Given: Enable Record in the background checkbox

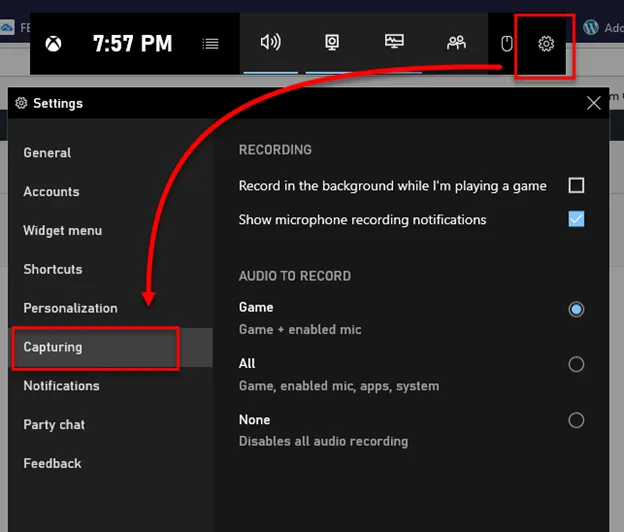Looking at the screenshot, I should 576,185.
